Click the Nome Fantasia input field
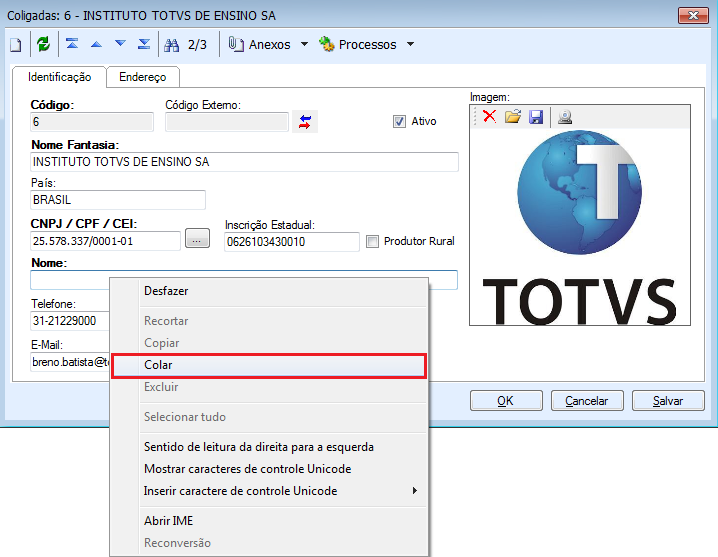The width and height of the screenshot is (718, 557). pos(245,162)
